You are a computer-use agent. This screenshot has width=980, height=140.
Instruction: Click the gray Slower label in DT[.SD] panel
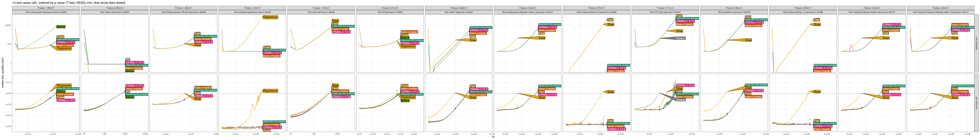(680, 38)
